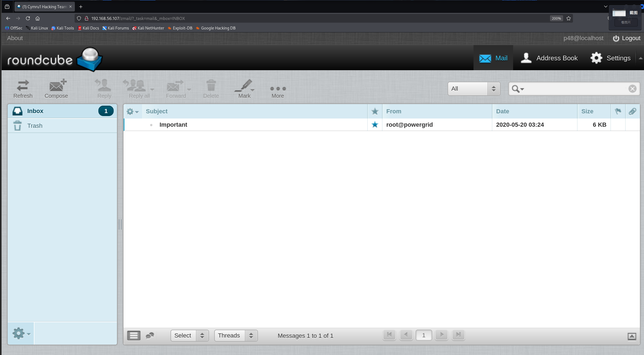Switch to list view mode button
Viewport: 644px width, 355px height.
134,336
